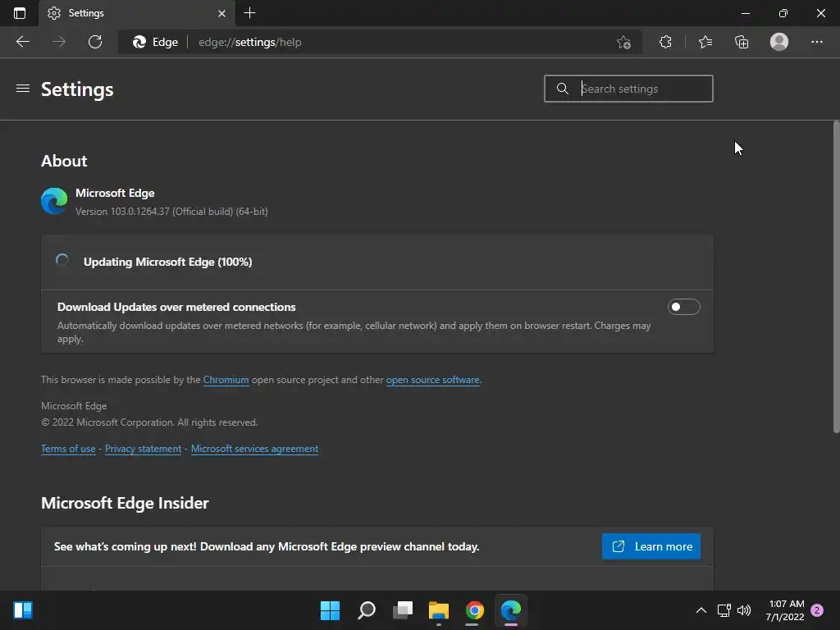Click the Microsoft Edge logo in About
The image size is (840, 630).
pyautogui.click(x=54, y=201)
